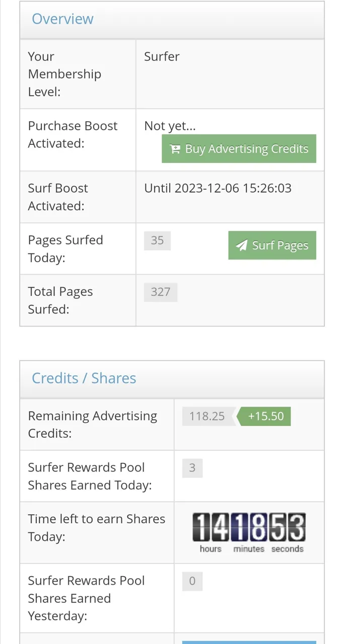Click the Surfer membership level value

162,56
